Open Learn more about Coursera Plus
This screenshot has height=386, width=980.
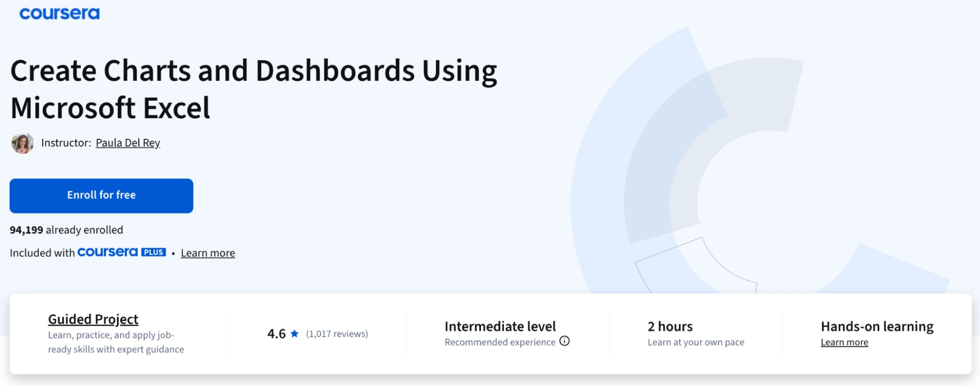(x=208, y=253)
